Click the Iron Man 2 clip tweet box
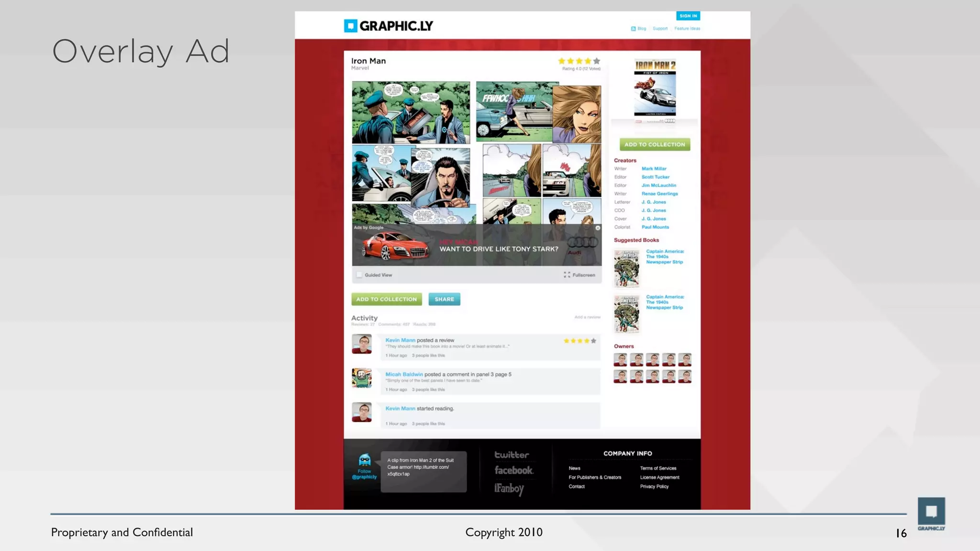The height and width of the screenshot is (551, 980). coord(423,472)
